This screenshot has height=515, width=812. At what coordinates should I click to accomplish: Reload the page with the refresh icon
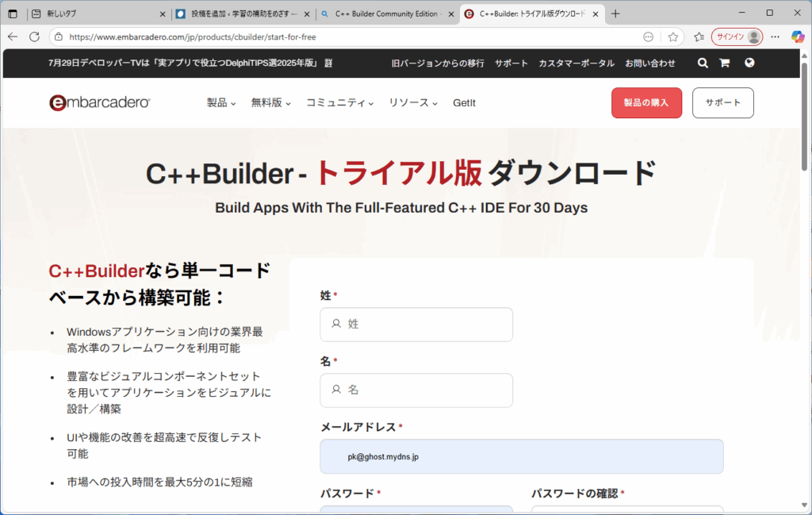(x=35, y=37)
